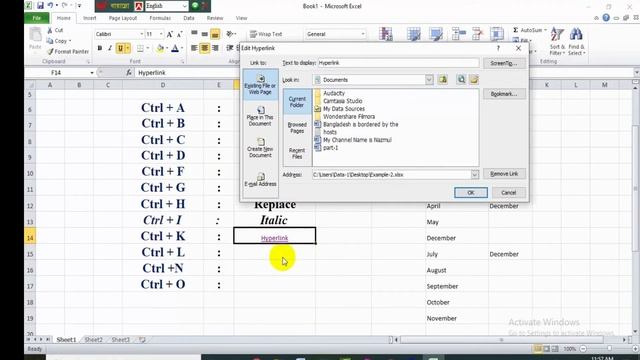Select the Browsed Pages view button

pyautogui.click(x=297, y=127)
